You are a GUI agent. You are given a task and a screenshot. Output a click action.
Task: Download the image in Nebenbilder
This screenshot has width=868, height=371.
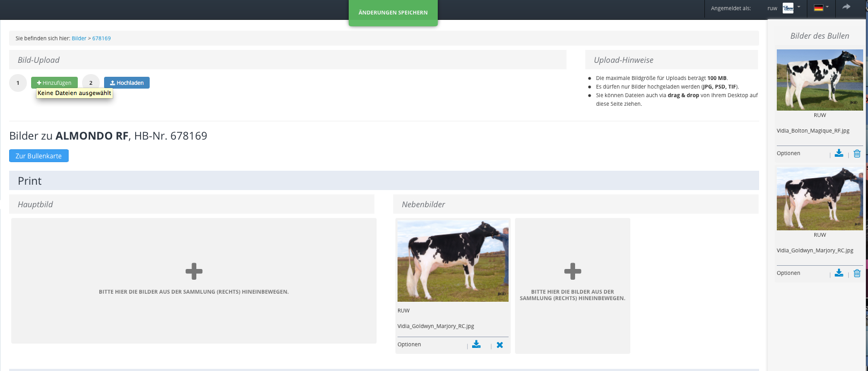[476, 345]
